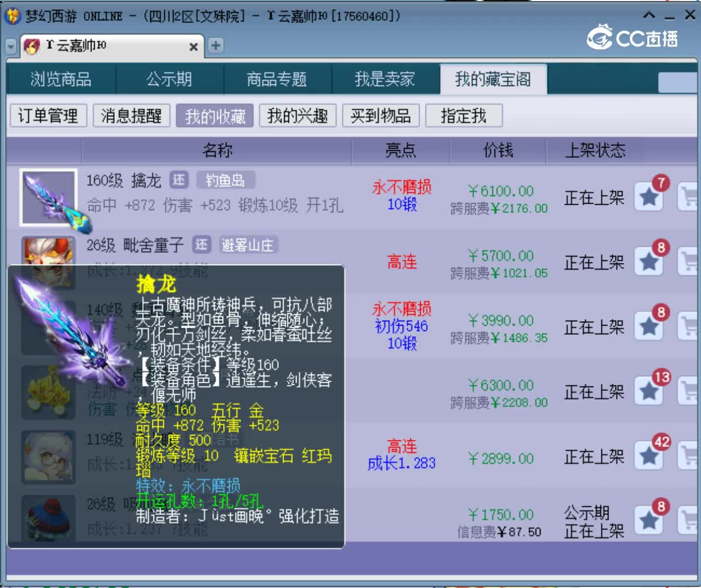Open the 商品专题 tab
This screenshot has width=701, height=588.
(x=277, y=79)
